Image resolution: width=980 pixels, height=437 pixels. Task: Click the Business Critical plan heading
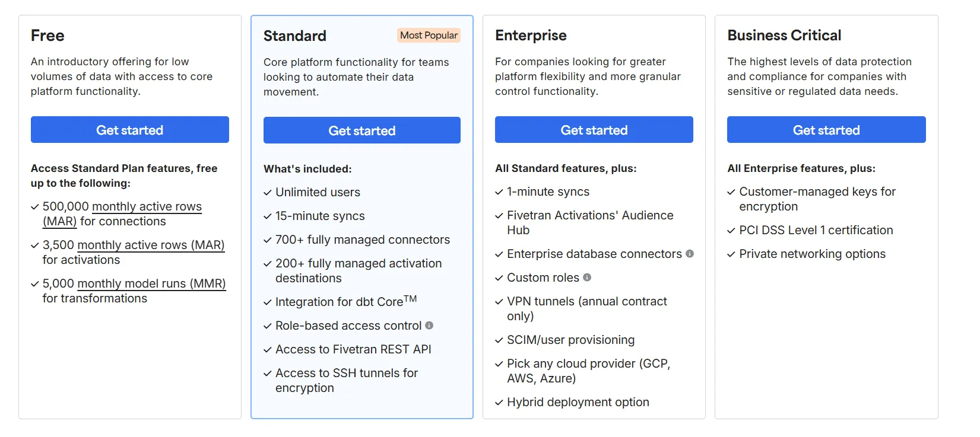(784, 36)
